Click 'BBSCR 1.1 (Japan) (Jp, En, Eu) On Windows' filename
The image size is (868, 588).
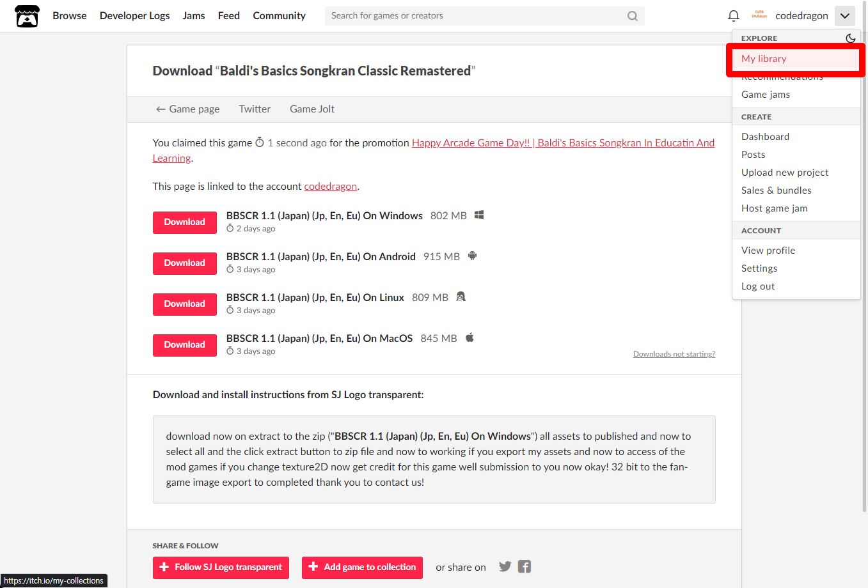[324, 216]
